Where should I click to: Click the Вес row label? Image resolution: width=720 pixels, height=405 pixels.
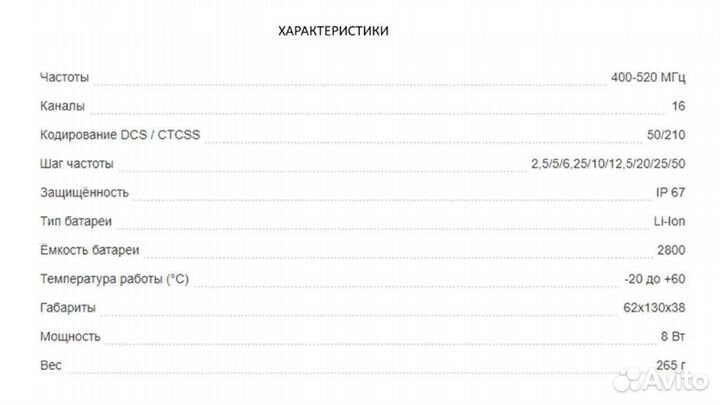tap(50, 366)
